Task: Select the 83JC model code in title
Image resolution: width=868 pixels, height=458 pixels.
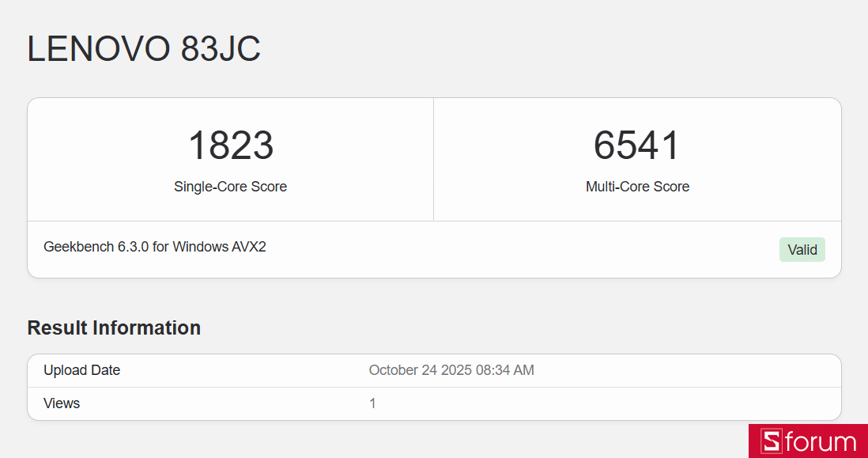Action: coord(221,49)
